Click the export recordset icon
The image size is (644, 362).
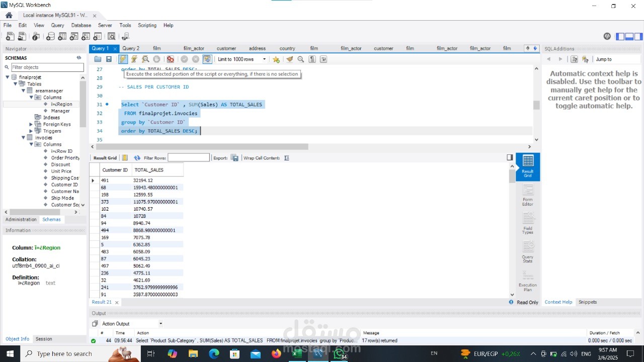click(234, 158)
